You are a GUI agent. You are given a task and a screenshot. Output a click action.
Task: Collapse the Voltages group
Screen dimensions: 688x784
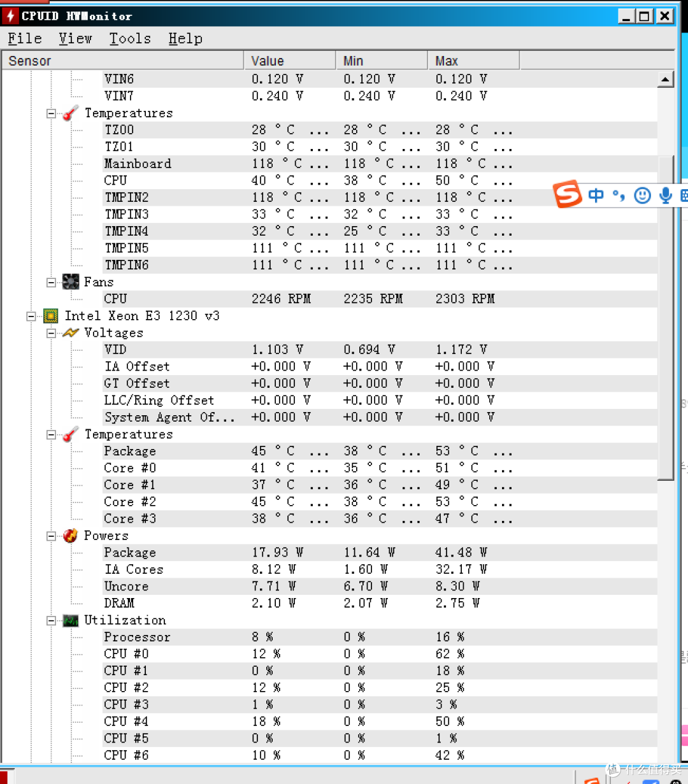[x=51, y=333]
